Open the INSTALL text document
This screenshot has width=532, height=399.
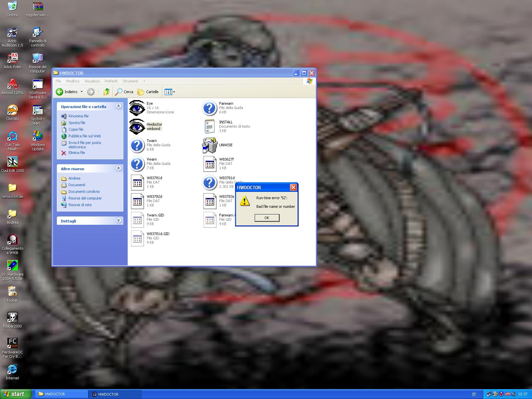tap(209, 126)
